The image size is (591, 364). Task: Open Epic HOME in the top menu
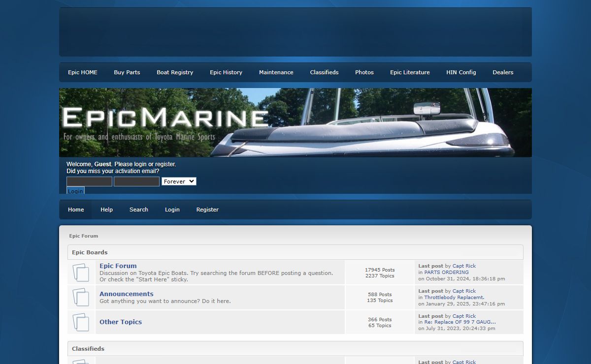pos(83,72)
